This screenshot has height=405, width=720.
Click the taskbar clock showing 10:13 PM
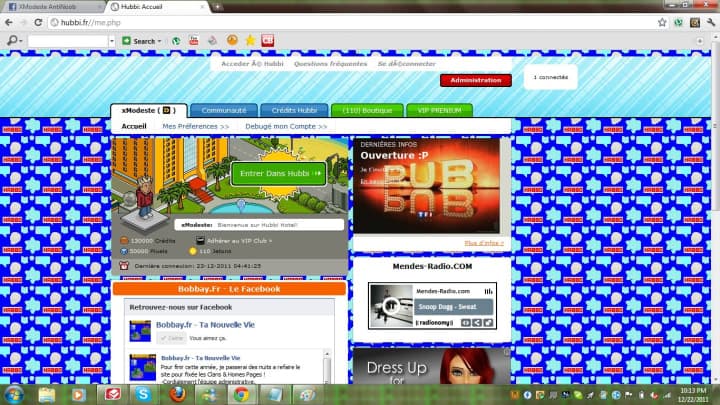coord(693,395)
